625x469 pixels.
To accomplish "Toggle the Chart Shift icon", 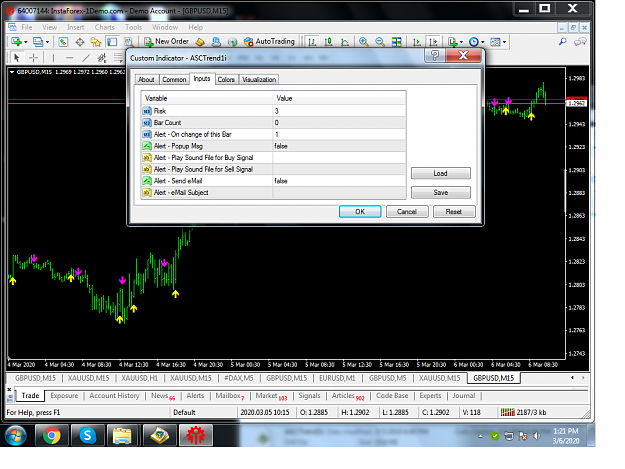I will pos(433,41).
